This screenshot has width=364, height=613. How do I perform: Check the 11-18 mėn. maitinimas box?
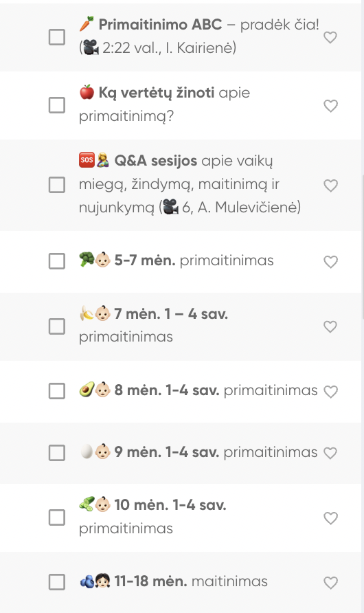[56, 582]
